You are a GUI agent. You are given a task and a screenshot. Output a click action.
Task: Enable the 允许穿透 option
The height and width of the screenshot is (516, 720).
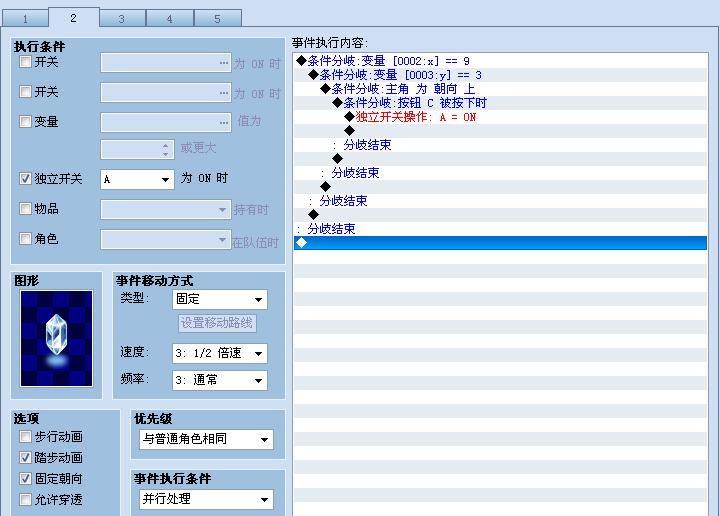25,499
